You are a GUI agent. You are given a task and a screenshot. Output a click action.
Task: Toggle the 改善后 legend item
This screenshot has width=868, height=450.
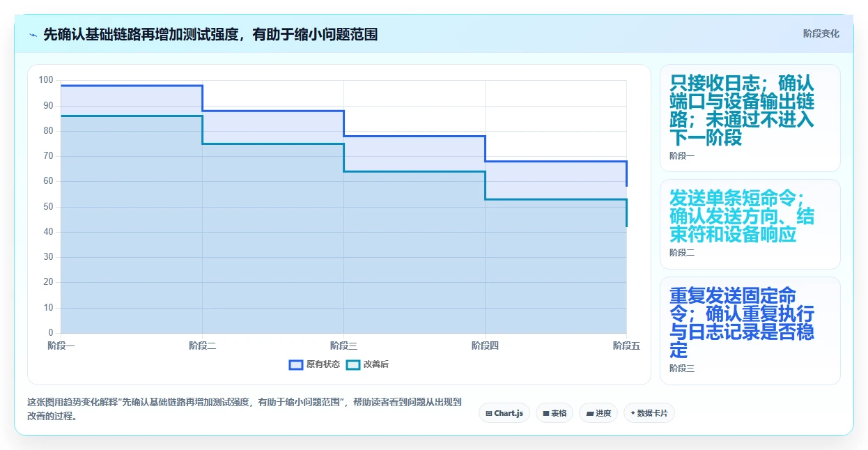[367, 364]
